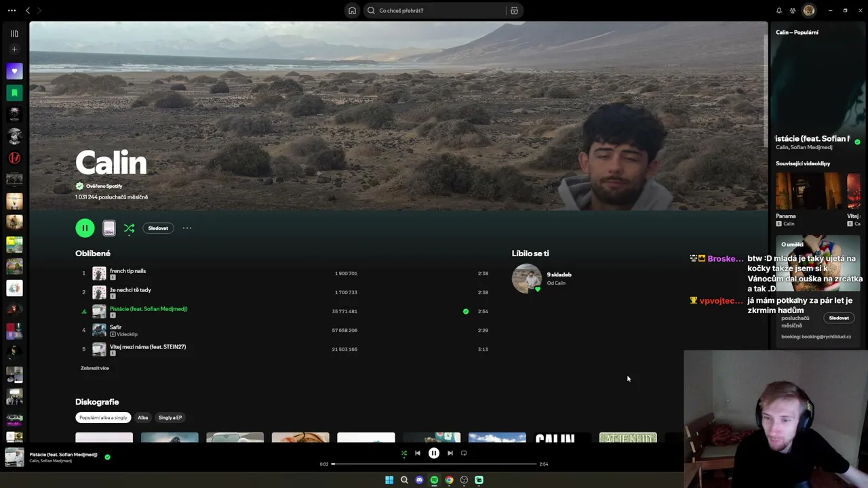Open Google Chrome from the taskbar
868x488 pixels.
click(x=449, y=480)
